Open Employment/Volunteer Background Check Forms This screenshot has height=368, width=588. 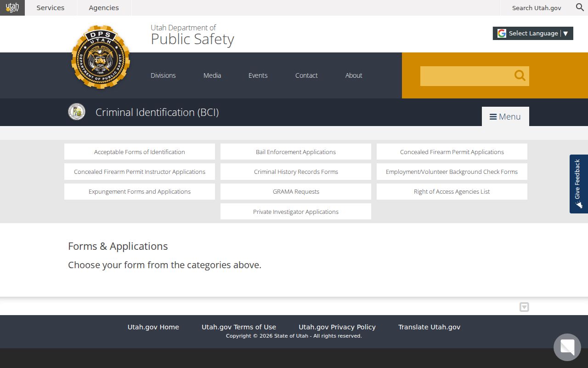point(452,172)
